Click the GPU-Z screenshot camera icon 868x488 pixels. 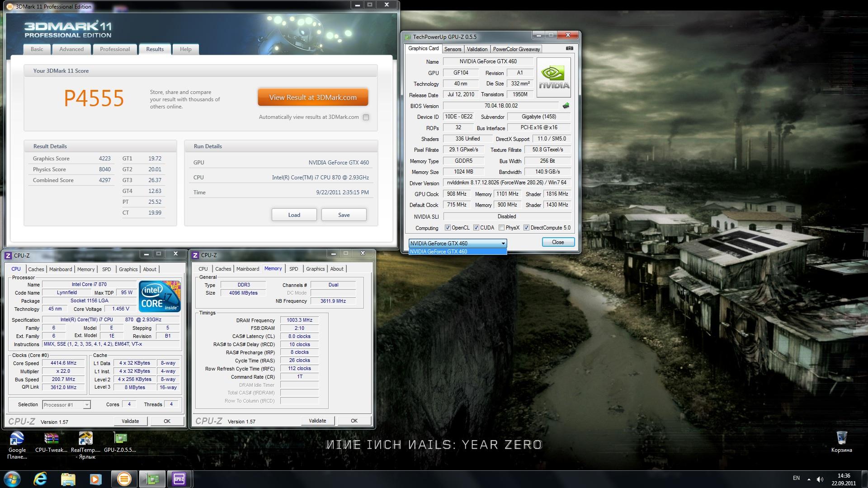[x=569, y=48]
